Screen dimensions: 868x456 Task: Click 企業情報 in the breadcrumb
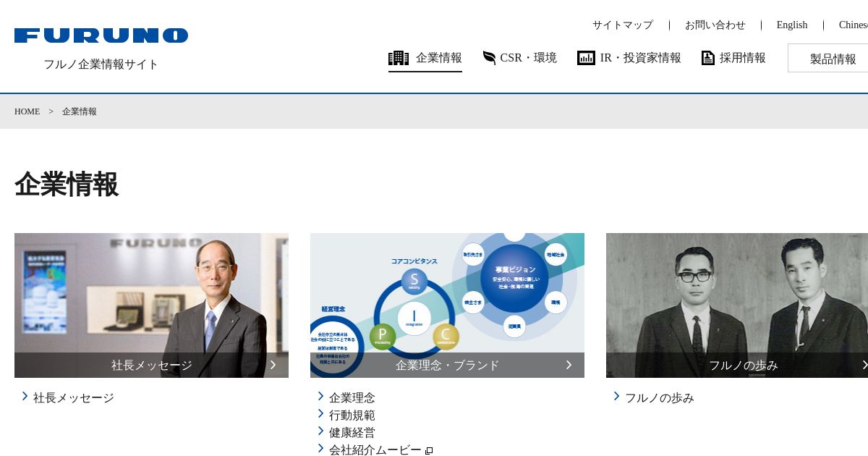(80, 111)
